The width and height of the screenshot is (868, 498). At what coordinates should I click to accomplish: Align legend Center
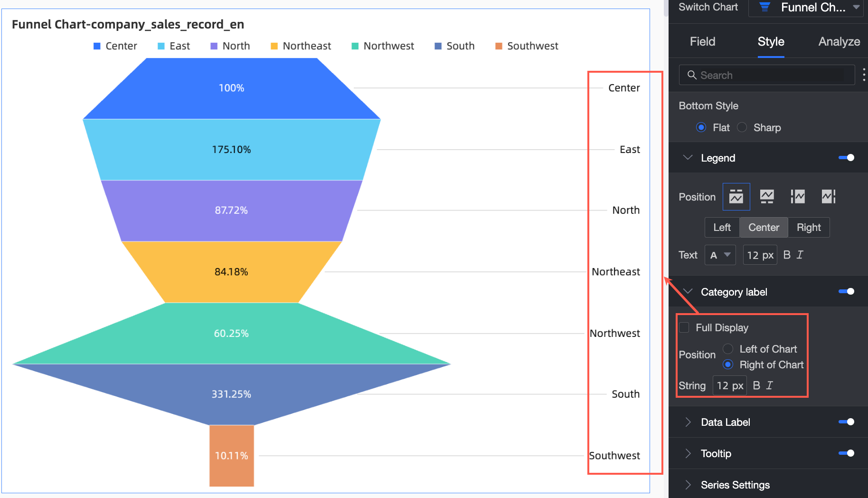point(764,227)
